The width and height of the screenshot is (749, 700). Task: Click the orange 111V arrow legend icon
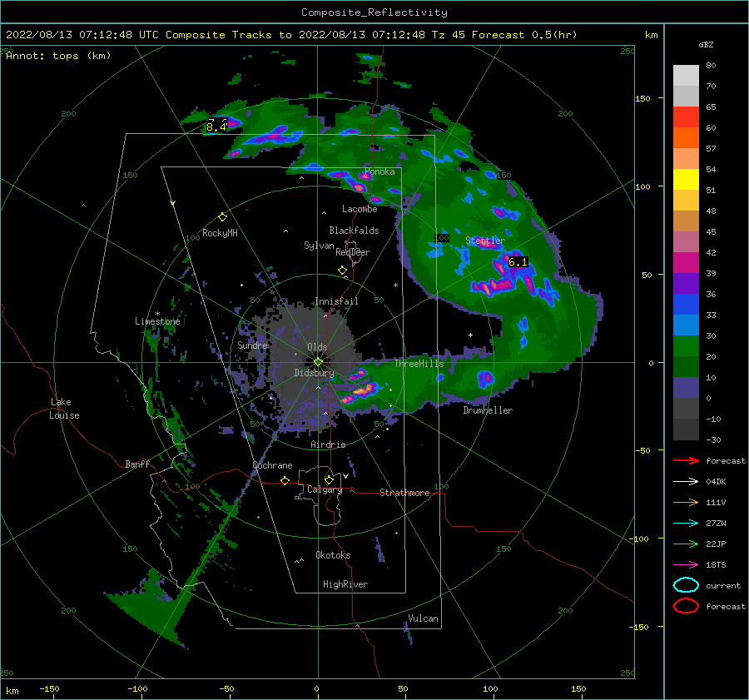(686, 502)
